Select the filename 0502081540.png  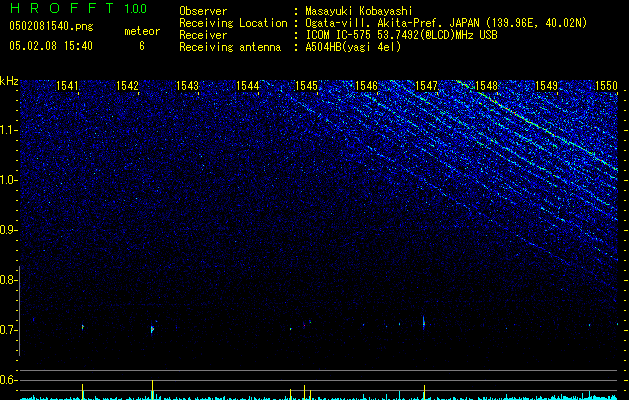point(51,26)
